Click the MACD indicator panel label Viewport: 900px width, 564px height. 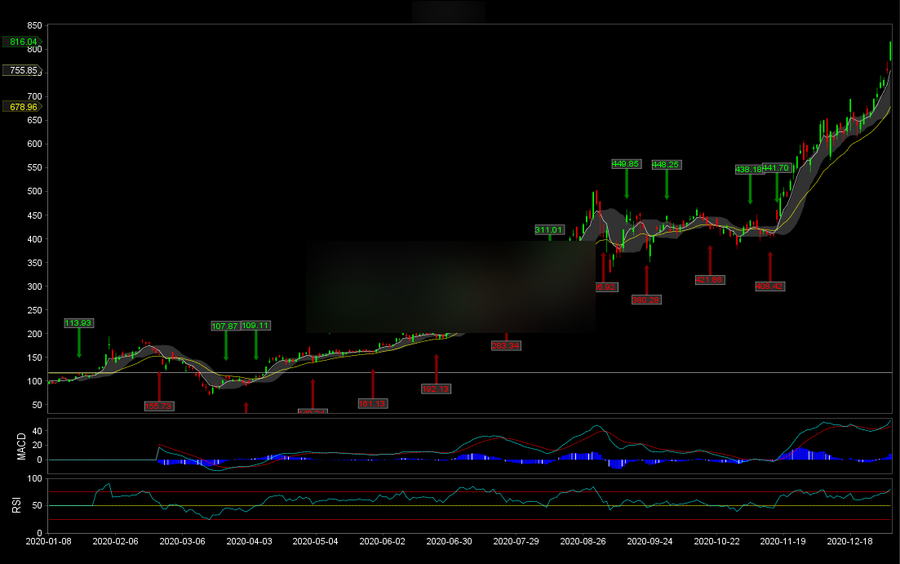click(x=21, y=447)
